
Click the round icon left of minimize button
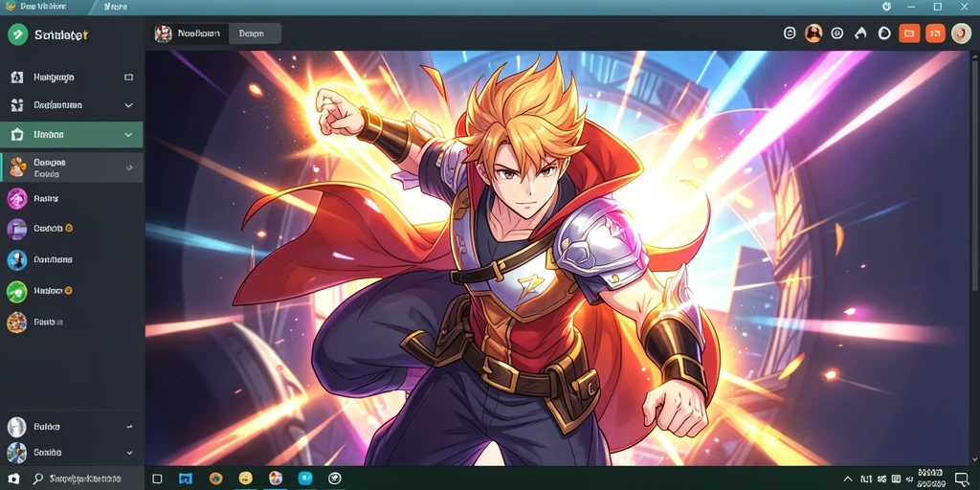point(886,7)
